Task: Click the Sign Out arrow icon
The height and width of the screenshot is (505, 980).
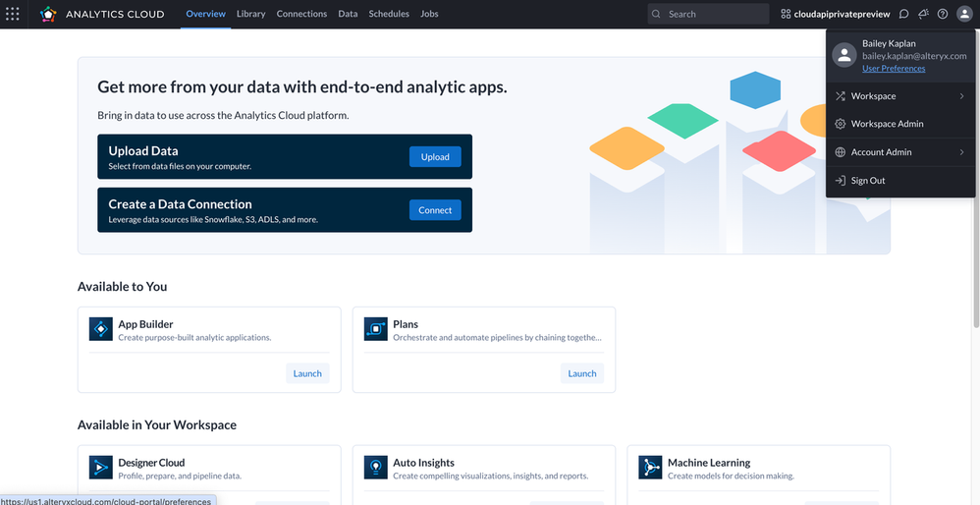Action: (840, 181)
